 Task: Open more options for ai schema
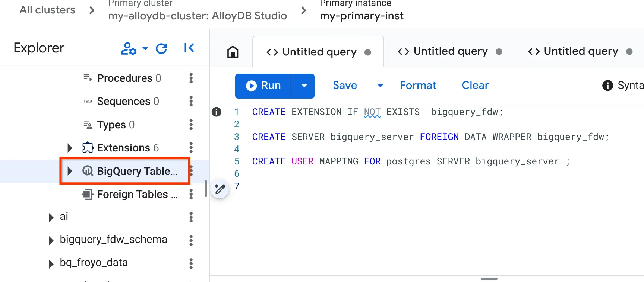pos(191,217)
